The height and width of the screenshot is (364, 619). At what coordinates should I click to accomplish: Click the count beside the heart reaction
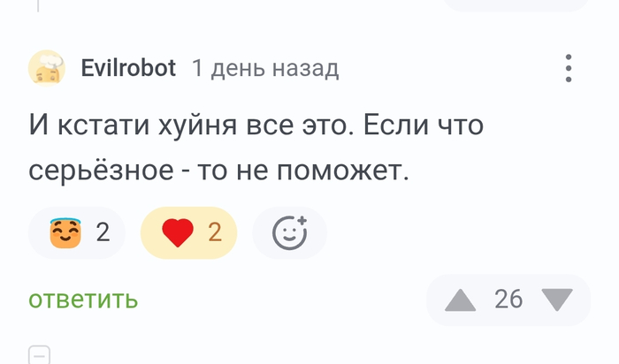tap(215, 232)
